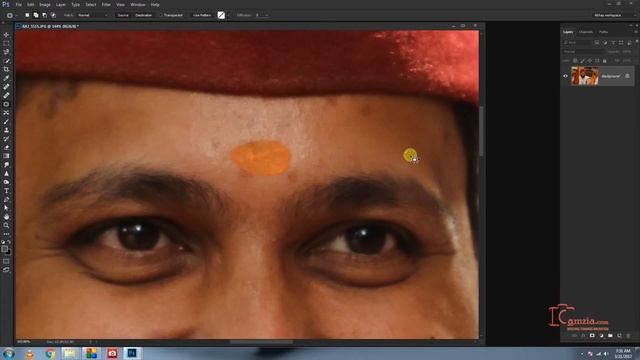
Task: Select the Gradient tool
Action: coord(6,156)
